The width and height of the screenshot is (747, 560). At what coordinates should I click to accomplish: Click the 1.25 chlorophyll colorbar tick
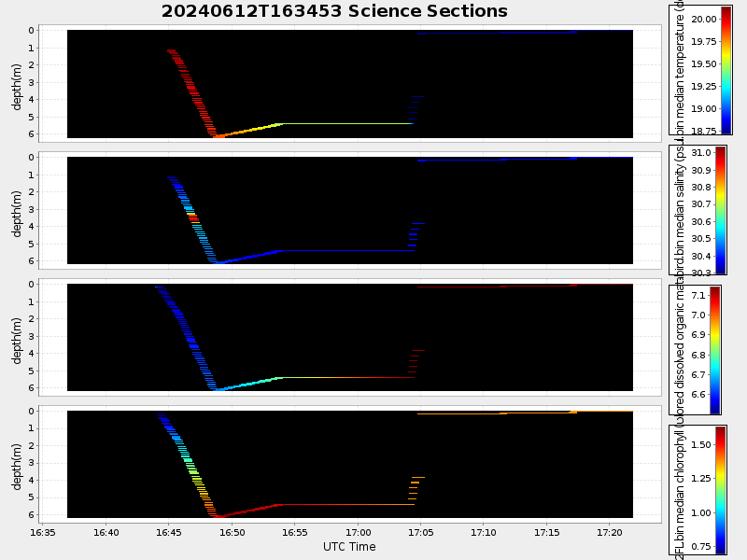[701, 479]
